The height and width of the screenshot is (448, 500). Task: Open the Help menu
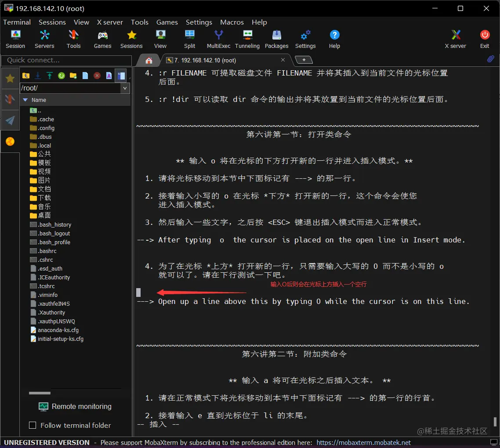pos(259,22)
